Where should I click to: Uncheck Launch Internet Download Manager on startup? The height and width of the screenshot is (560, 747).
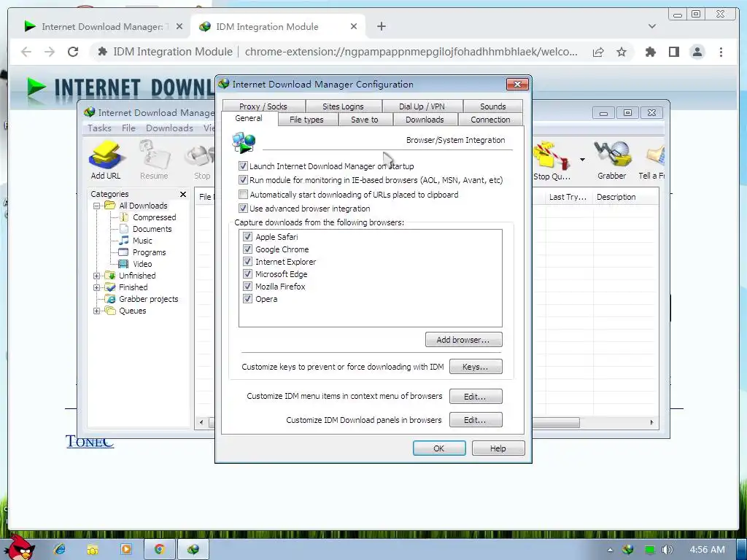tap(243, 166)
